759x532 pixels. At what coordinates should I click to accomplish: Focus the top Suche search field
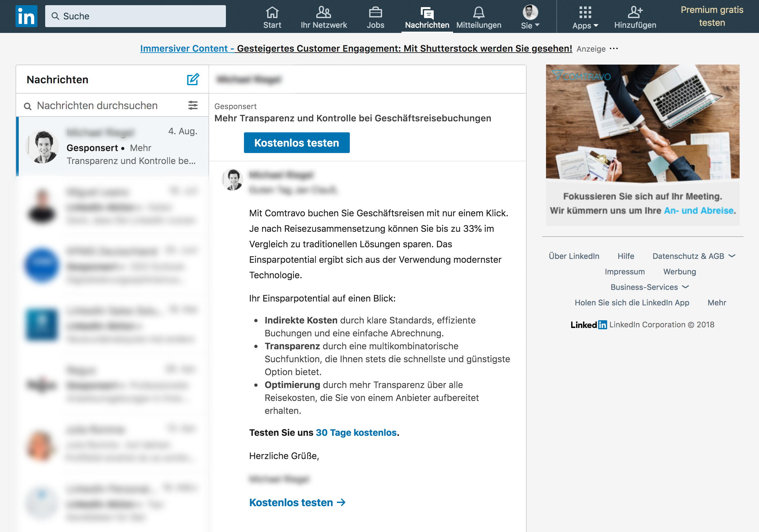click(135, 16)
